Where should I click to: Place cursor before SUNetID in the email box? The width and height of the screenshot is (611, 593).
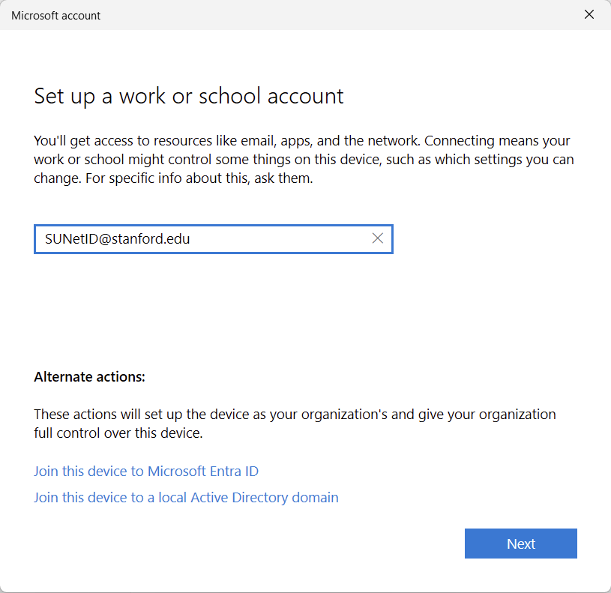click(44, 239)
